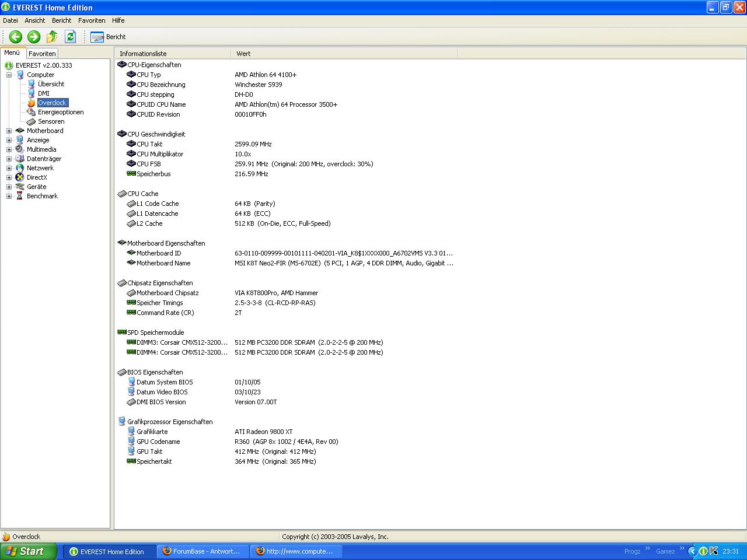The height and width of the screenshot is (560, 747).
Task: Open the Datei menu
Action: pyautogui.click(x=11, y=20)
